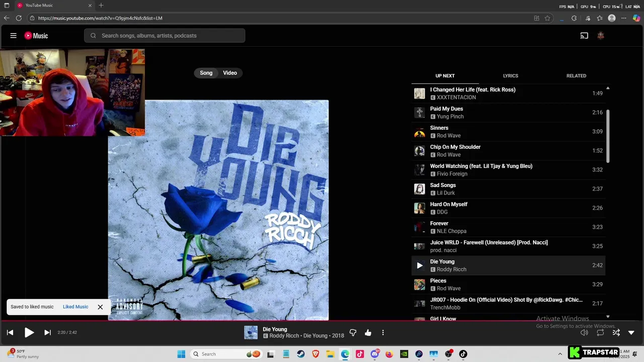The width and height of the screenshot is (644, 362).
Task: Open File Explorer from taskbar
Action: pos(330,354)
